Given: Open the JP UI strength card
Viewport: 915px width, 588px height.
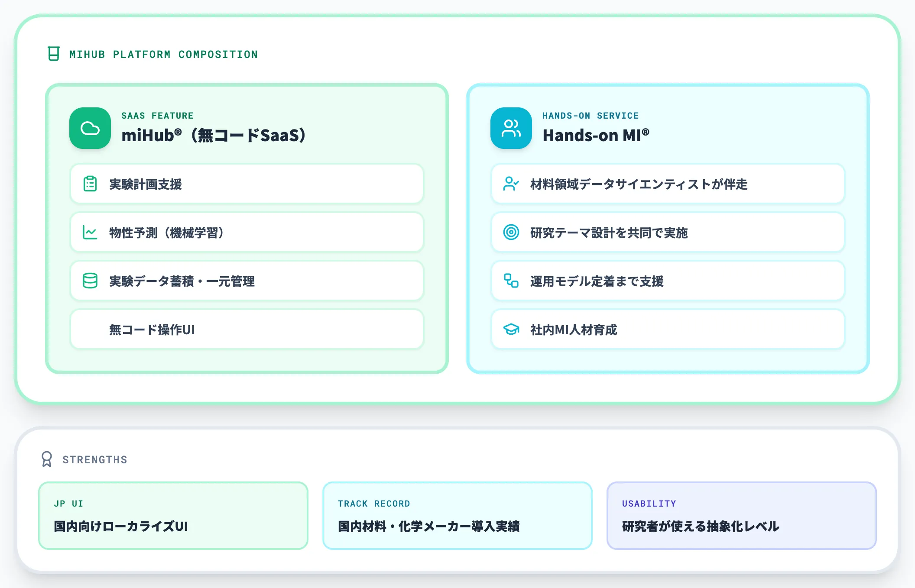Looking at the screenshot, I should pos(173,516).
